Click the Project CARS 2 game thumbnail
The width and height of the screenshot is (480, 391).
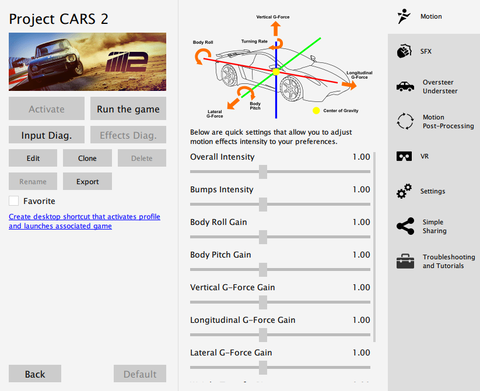click(x=87, y=62)
